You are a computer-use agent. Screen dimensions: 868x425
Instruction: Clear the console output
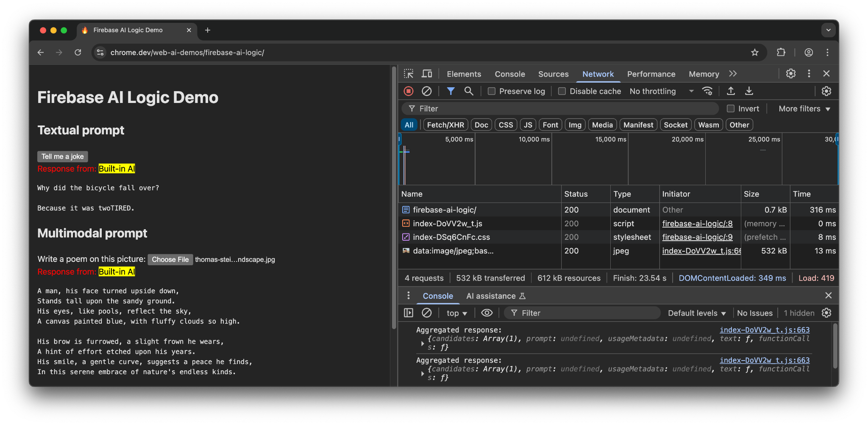click(x=426, y=313)
